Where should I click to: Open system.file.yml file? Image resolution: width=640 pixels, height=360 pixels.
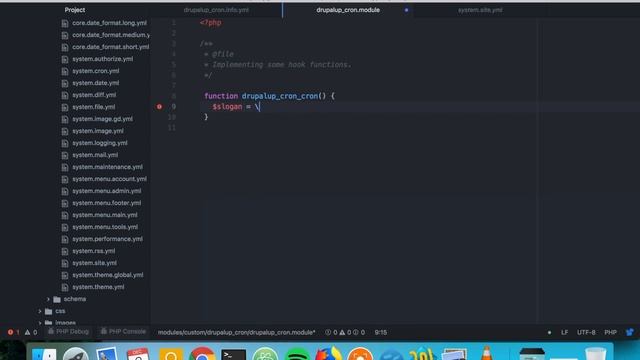tap(93, 107)
